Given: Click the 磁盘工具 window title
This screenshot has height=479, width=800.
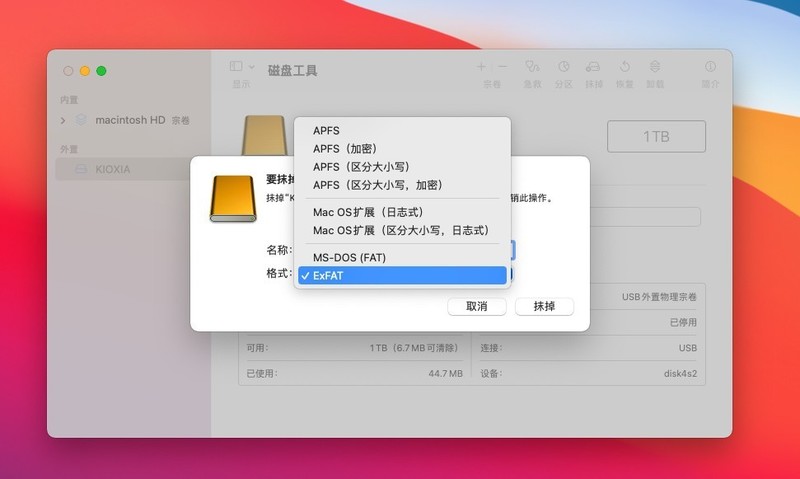Looking at the screenshot, I should 292,70.
